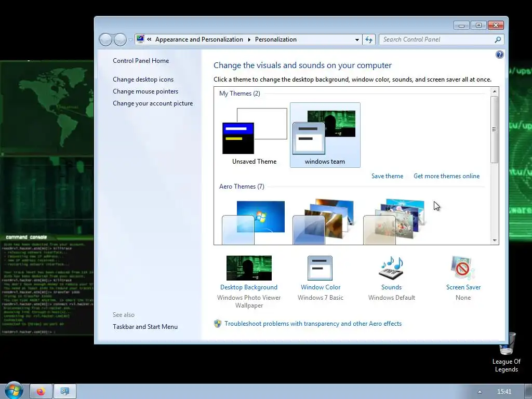Click the Window Color text link
This screenshot has height=399, width=532.
tap(321, 287)
